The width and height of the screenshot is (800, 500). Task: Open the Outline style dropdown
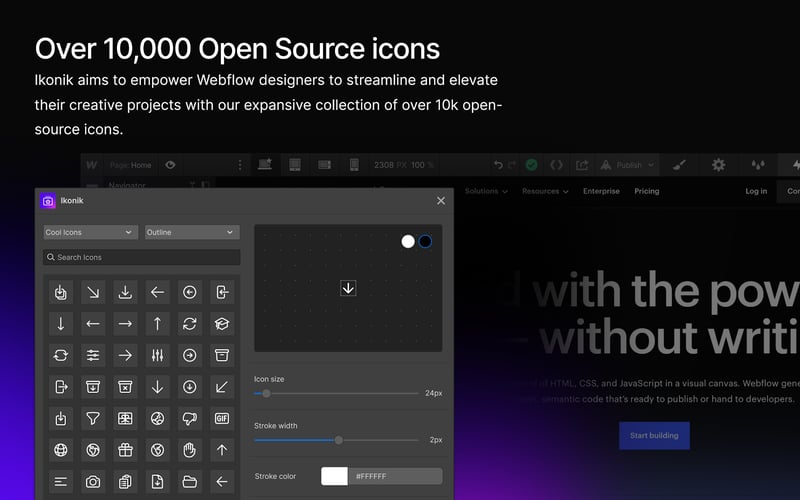[x=192, y=232]
